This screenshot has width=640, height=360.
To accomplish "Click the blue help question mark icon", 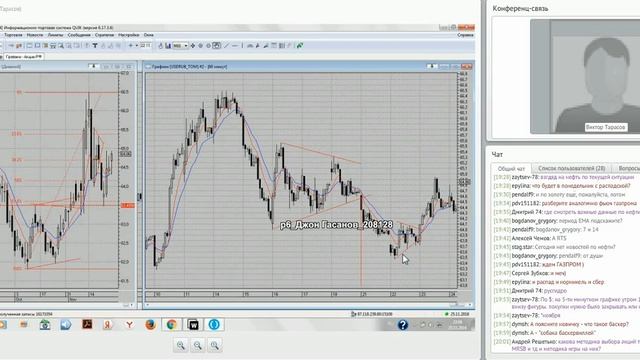I will 402,324.
